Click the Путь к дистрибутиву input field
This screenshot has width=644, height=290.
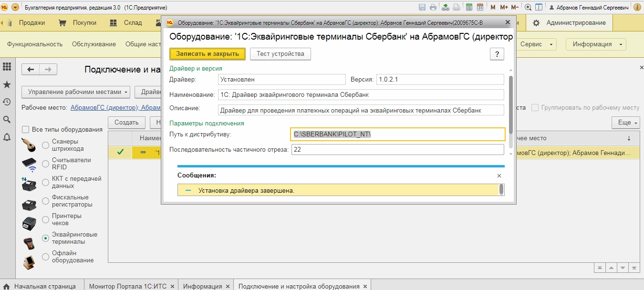tap(397, 135)
